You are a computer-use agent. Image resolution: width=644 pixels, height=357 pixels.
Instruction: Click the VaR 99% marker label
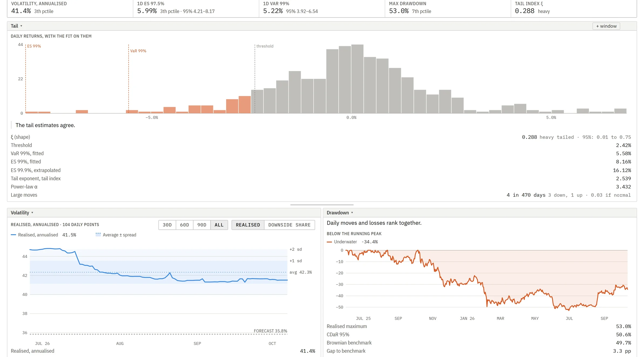(138, 51)
